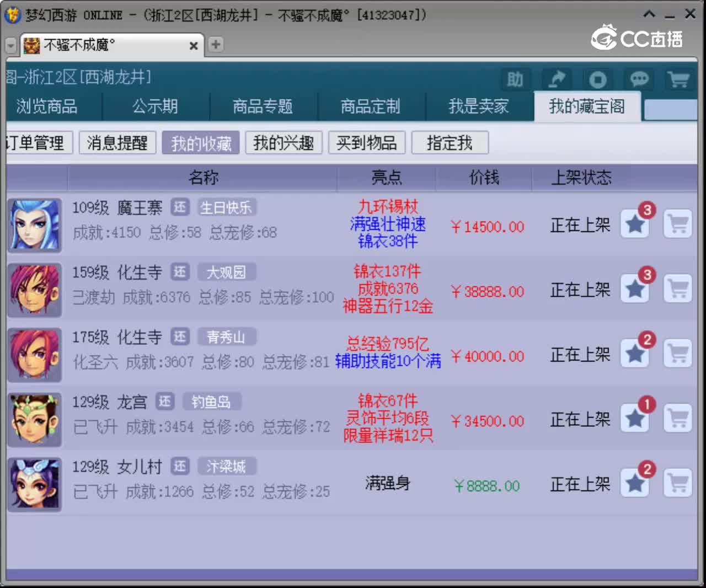Open 女儿村 character avatar thumbnail
Image resolution: width=706 pixels, height=588 pixels.
(34, 484)
